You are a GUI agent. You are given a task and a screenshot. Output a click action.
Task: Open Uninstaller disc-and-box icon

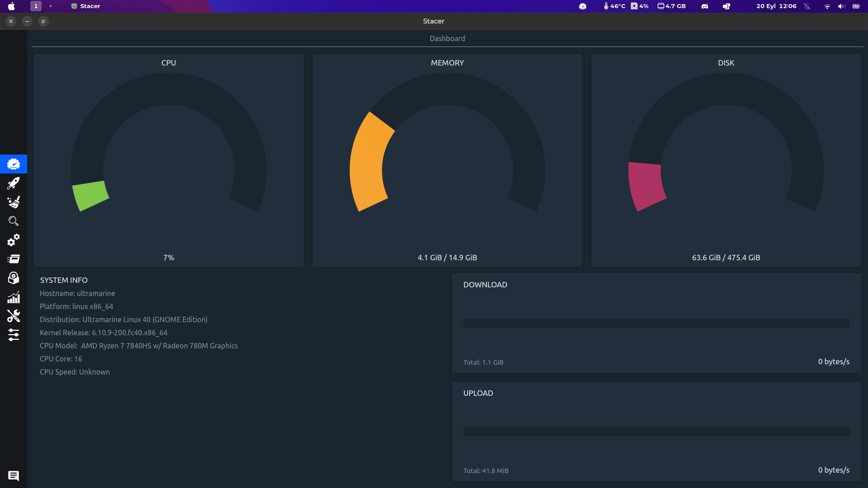14,278
